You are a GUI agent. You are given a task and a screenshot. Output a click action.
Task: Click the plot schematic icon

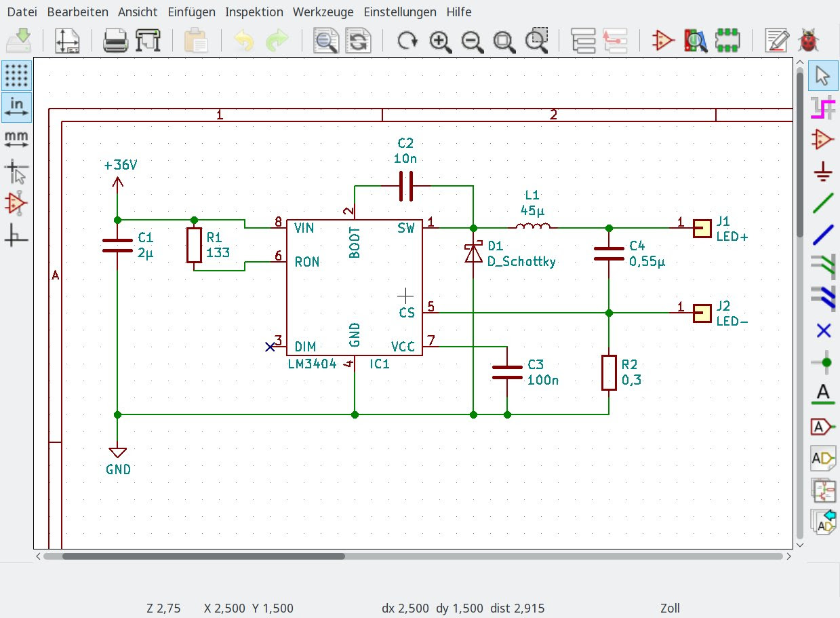coord(148,41)
